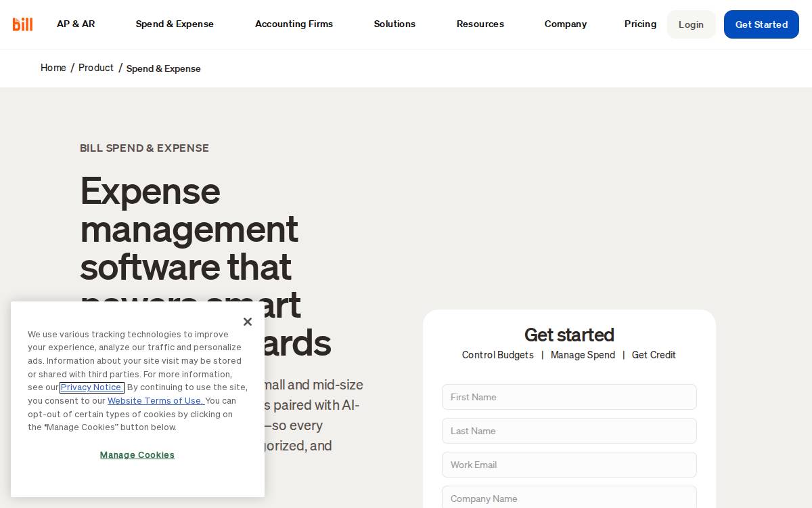Click the Manage Spend text
812x508 pixels.
click(x=583, y=355)
